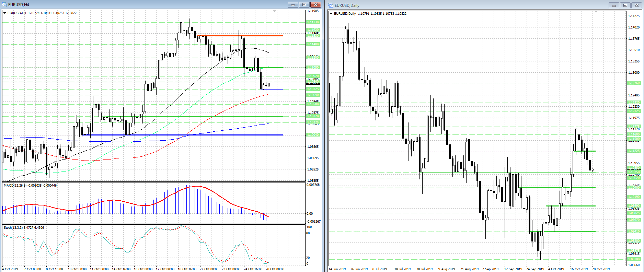This screenshot has height=272, width=644.
Task: Click the chart shift marker on the H4 chart
Action: (274, 11)
